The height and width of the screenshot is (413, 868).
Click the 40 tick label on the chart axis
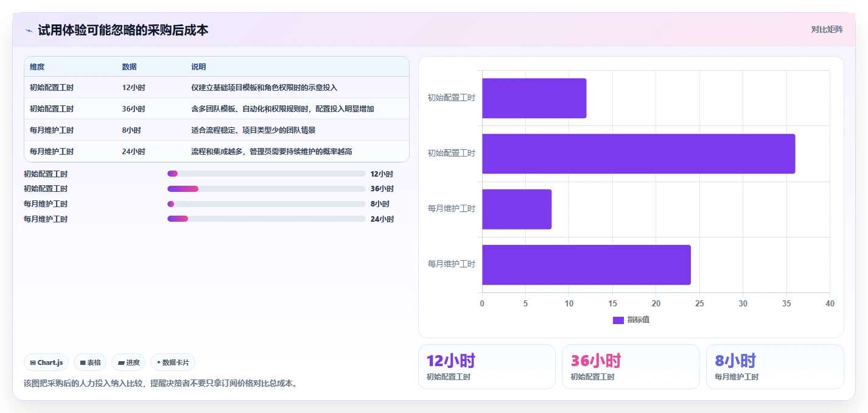pyautogui.click(x=830, y=303)
